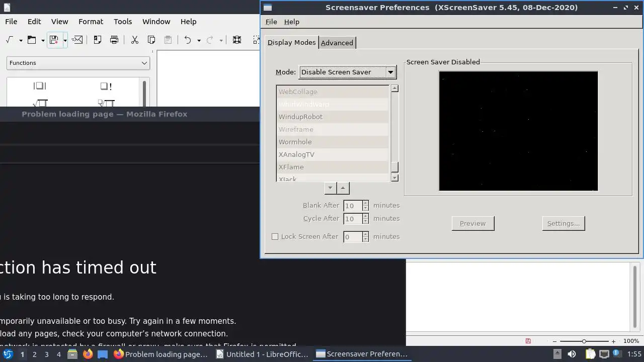Increase the Blank After minutes spinner

(365, 203)
